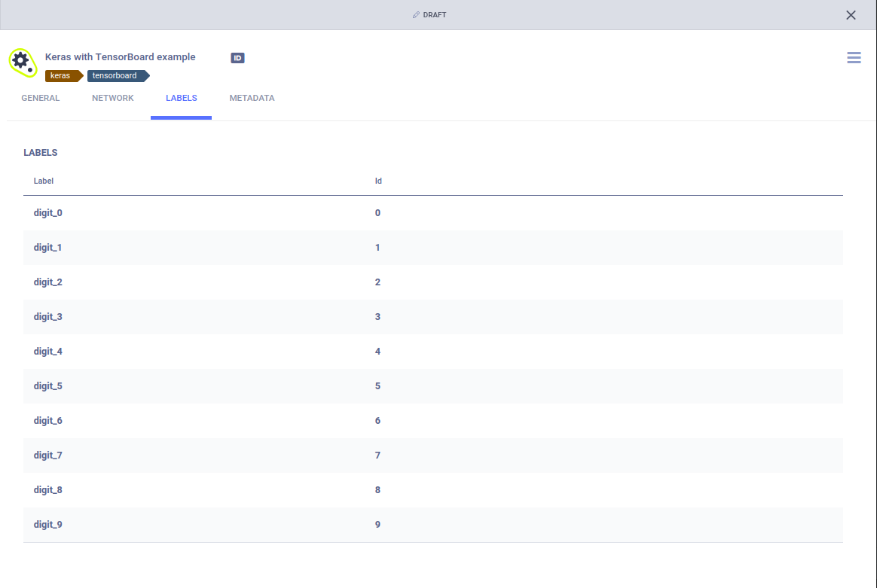877x588 pixels.
Task: Switch to the NETWORK tab
Action: [x=112, y=98]
